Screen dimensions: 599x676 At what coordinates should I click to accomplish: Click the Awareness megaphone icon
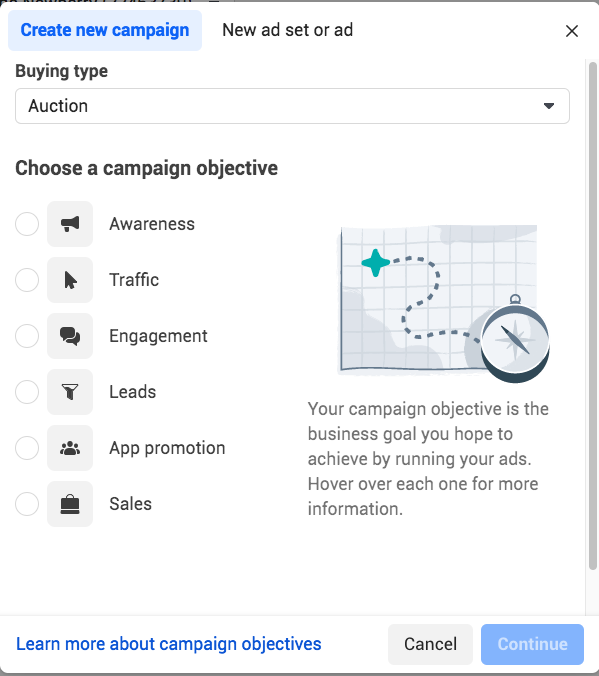[x=70, y=224]
